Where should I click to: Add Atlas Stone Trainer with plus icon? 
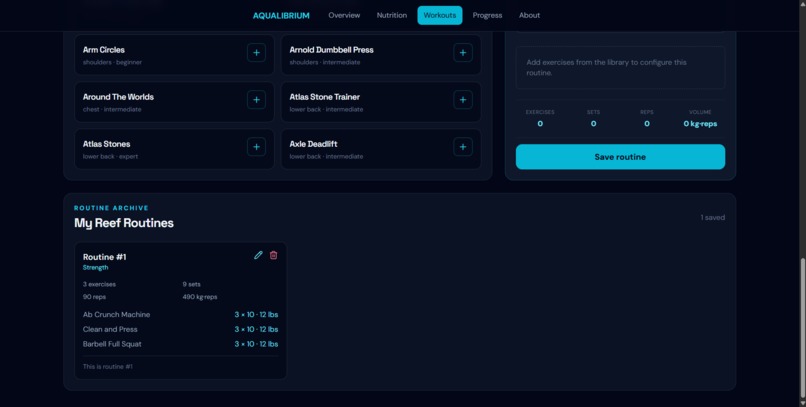[463, 100]
